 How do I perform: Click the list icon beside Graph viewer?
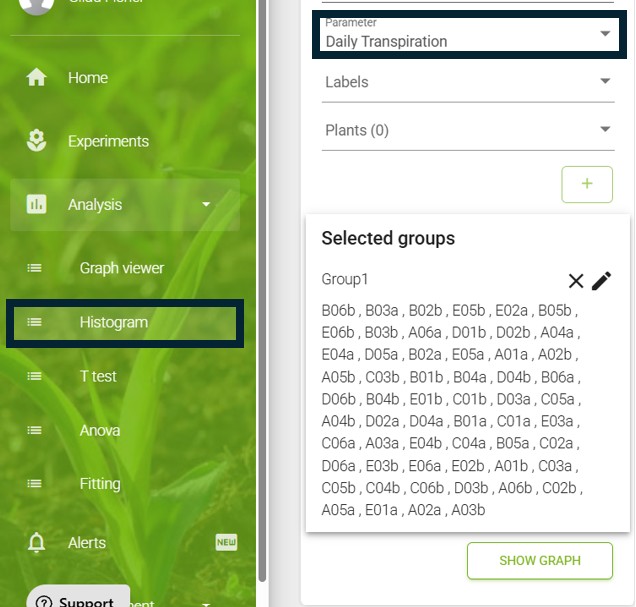coord(34,268)
